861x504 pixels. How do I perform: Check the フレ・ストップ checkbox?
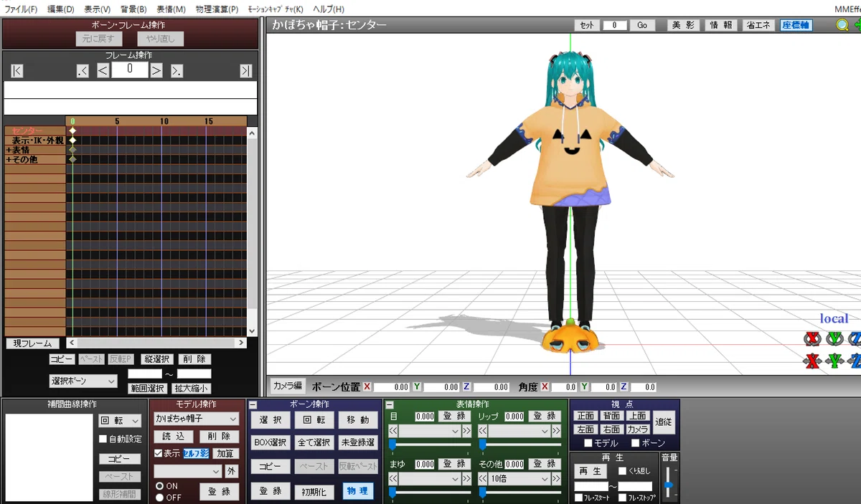(x=622, y=498)
